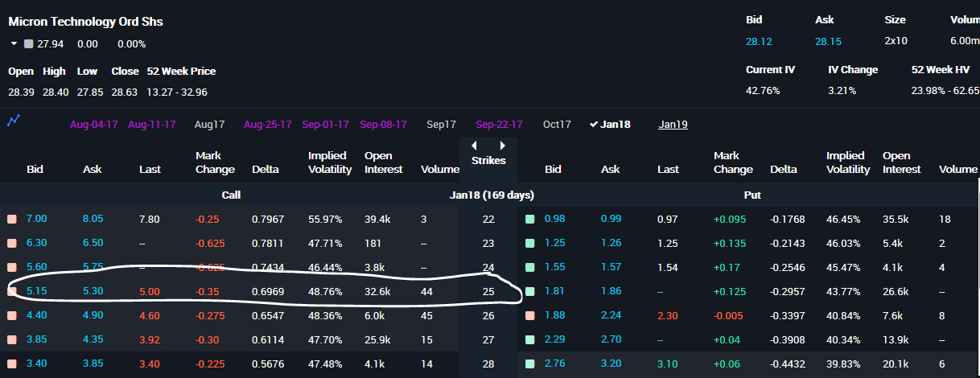Toggle the call marker on strike 27
This screenshot has height=378, width=980.
tap(11, 339)
